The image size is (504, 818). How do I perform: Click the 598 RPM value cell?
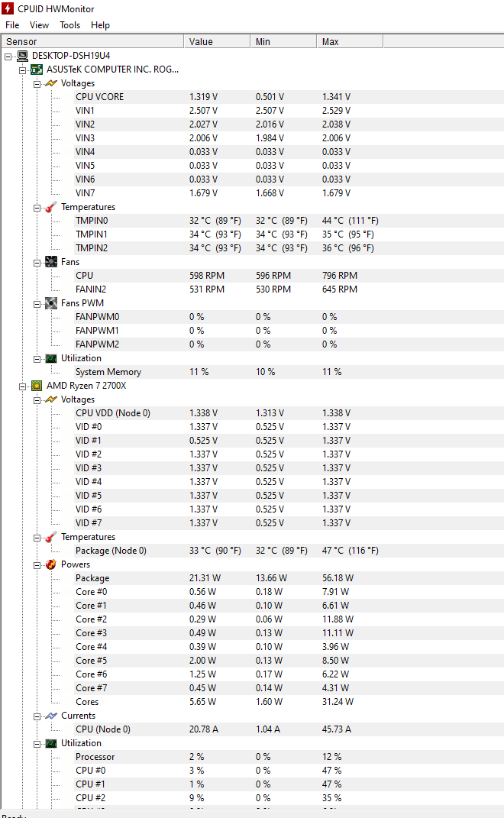207,276
